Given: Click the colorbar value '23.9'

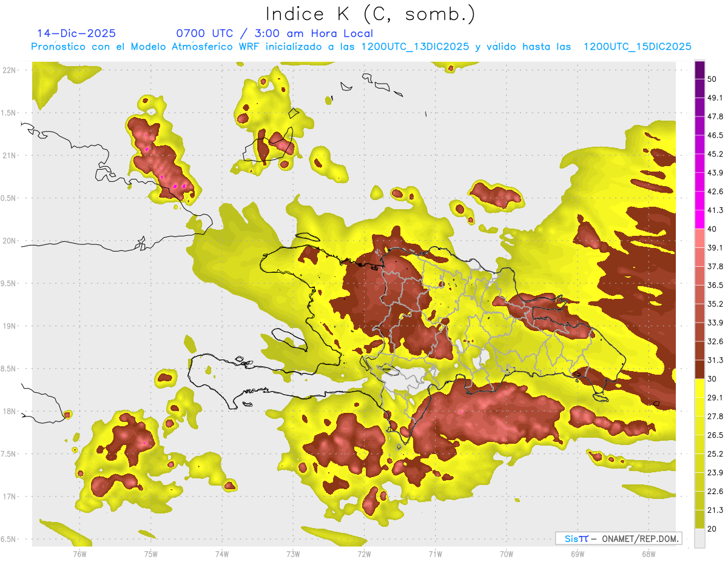Looking at the screenshot, I should 715,472.
